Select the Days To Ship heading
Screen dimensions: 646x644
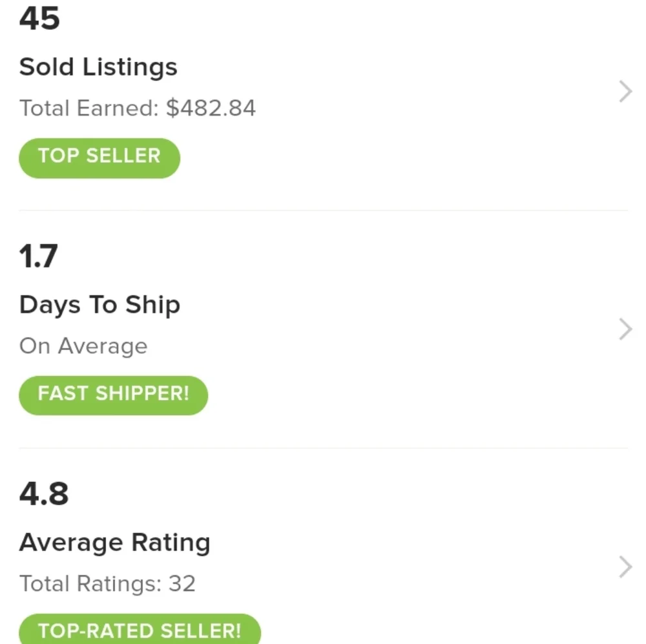coord(99,305)
